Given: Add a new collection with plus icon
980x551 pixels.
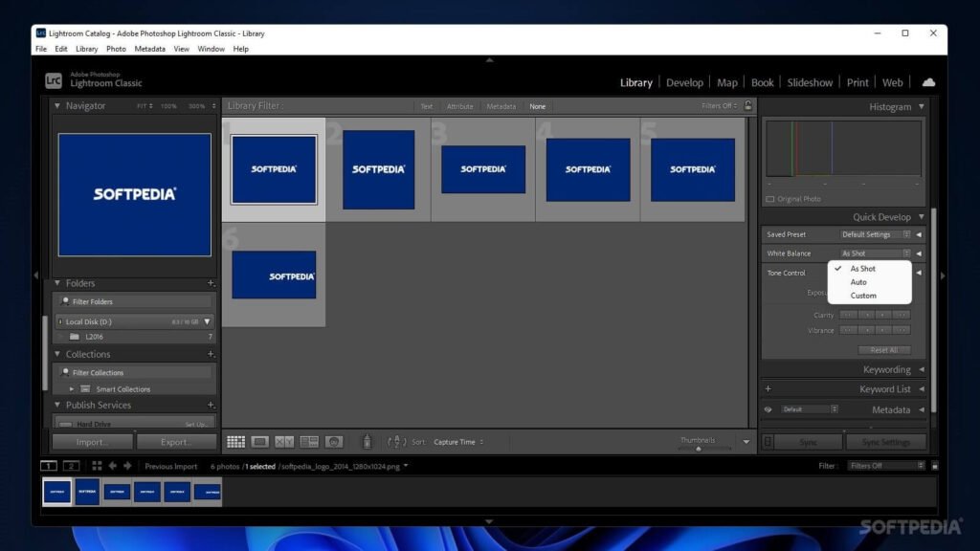Looking at the screenshot, I should pyautogui.click(x=211, y=354).
